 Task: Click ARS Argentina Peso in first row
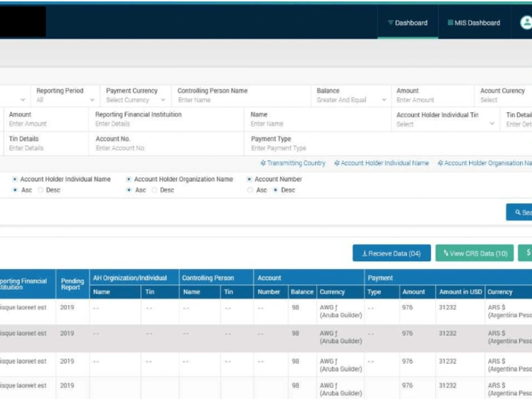click(510, 311)
